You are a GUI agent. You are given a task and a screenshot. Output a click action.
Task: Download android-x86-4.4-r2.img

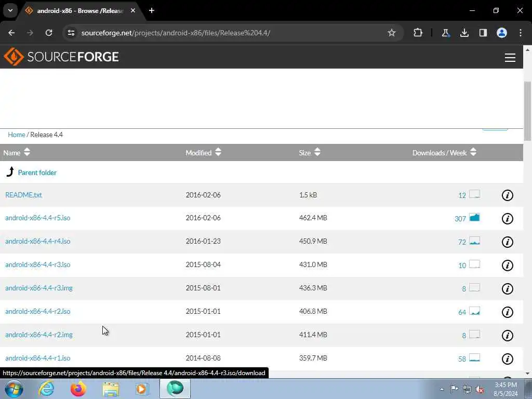point(38,335)
